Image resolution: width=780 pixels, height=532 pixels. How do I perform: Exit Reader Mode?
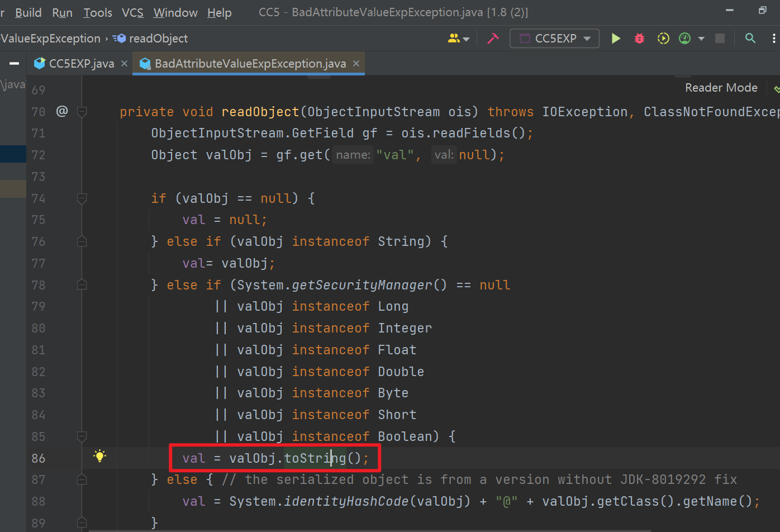coord(721,88)
